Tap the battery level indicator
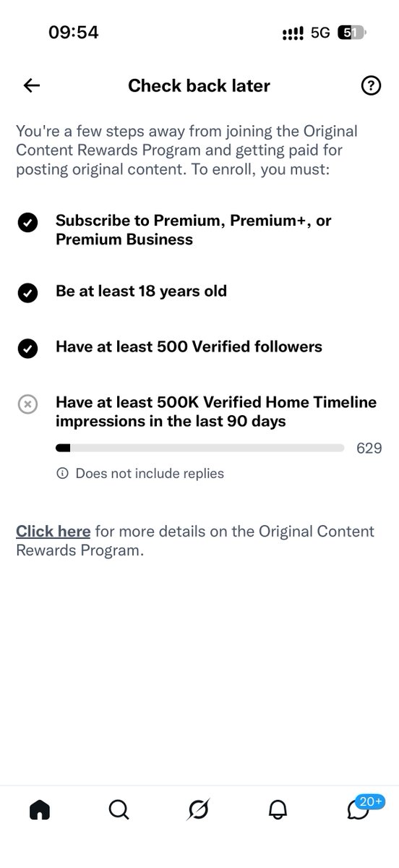 click(x=352, y=33)
